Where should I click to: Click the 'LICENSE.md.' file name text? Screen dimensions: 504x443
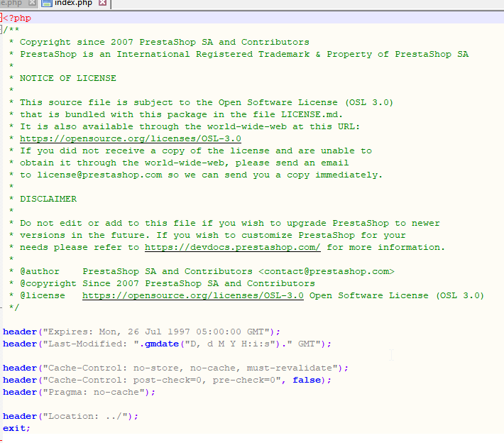[312, 114]
